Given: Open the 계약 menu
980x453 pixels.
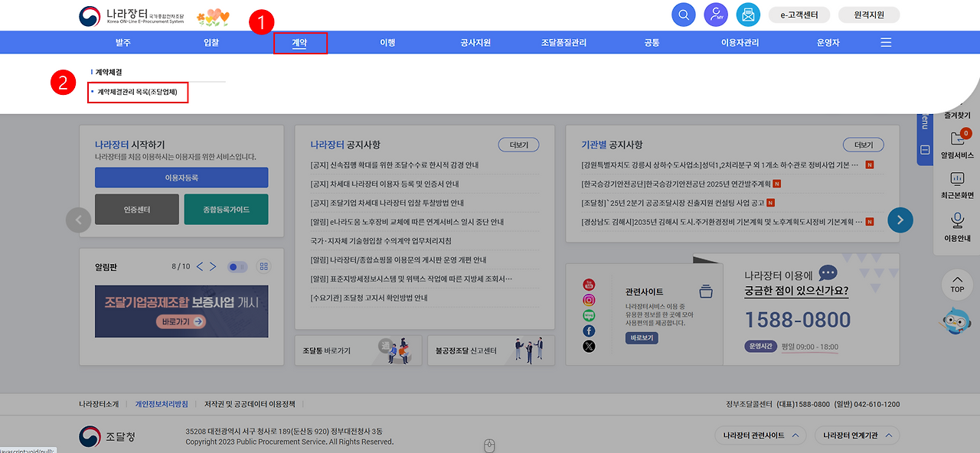Looking at the screenshot, I should click(x=299, y=43).
